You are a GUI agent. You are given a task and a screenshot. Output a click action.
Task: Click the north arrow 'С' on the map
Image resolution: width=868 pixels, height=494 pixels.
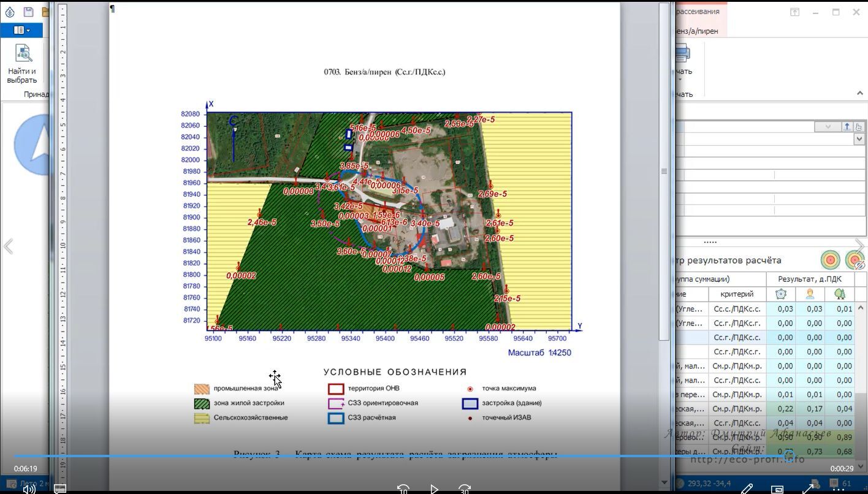coord(234,138)
